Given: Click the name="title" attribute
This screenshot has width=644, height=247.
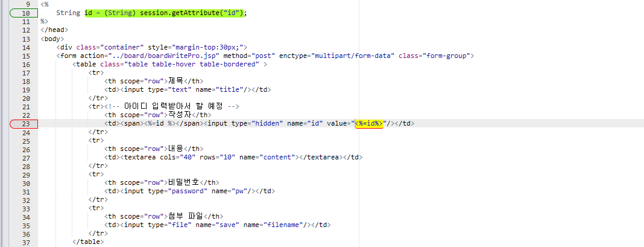Looking at the screenshot, I should click(219, 90).
